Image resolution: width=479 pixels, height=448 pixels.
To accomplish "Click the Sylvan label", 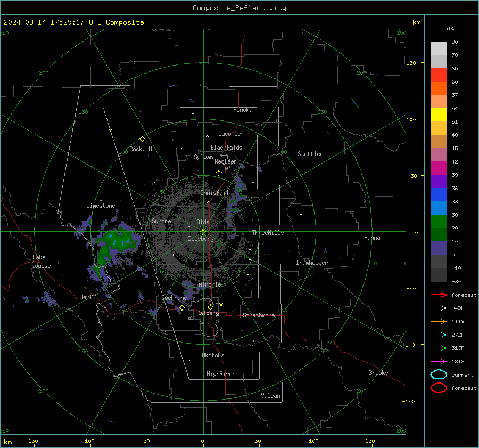I will [203, 157].
